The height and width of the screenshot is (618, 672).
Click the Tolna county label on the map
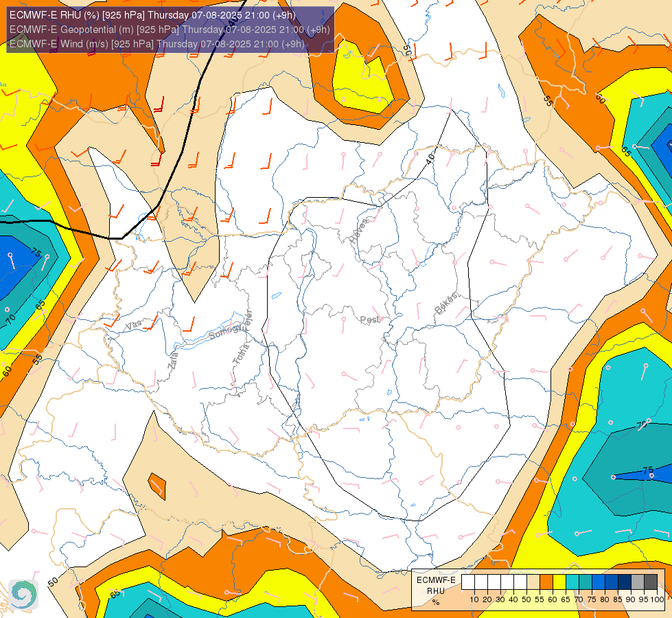(241, 354)
